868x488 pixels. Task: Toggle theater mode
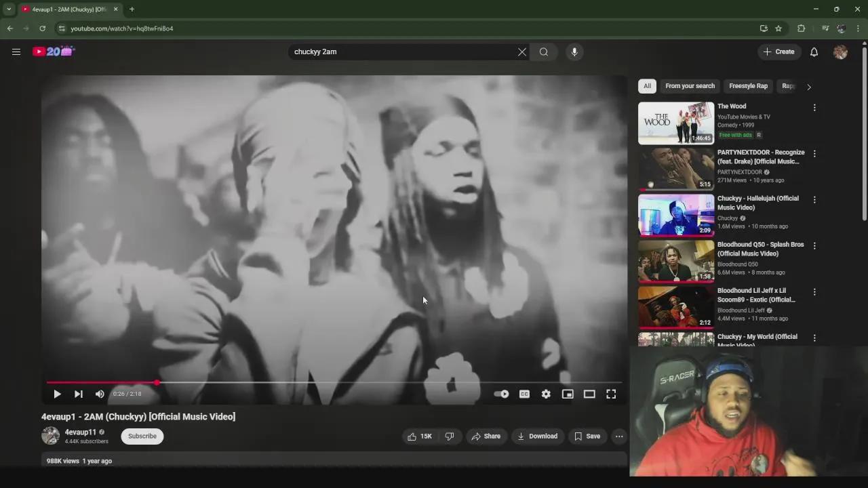[589, 394]
